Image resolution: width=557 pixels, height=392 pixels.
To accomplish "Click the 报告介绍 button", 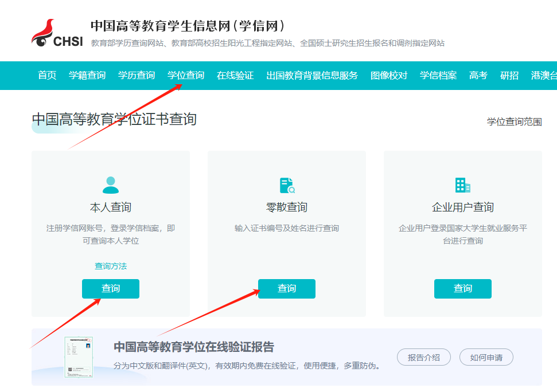I will click(424, 357).
